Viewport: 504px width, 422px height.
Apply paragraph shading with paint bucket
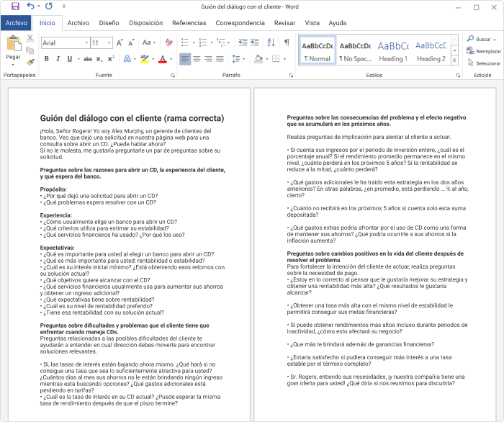pos(258,59)
